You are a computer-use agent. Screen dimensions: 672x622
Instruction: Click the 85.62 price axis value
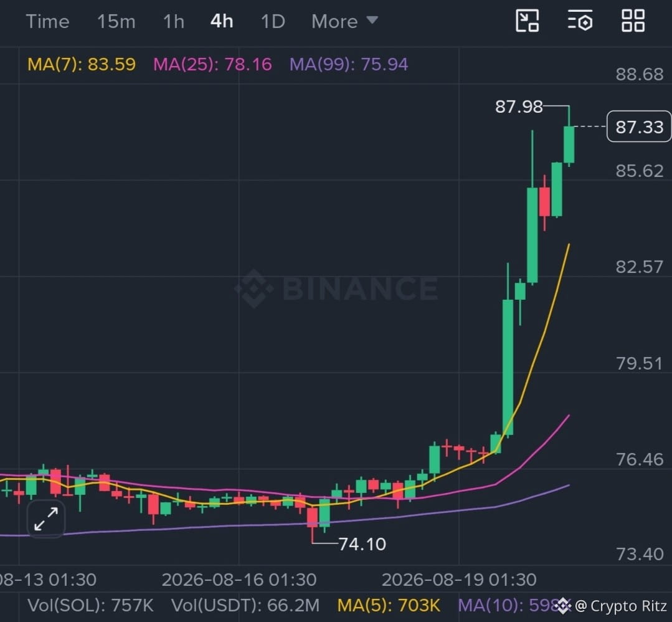pos(640,171)
